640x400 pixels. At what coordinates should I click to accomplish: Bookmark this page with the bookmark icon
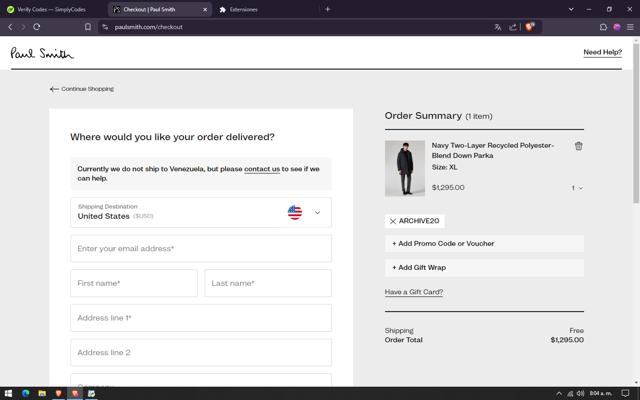coord(88,27)
